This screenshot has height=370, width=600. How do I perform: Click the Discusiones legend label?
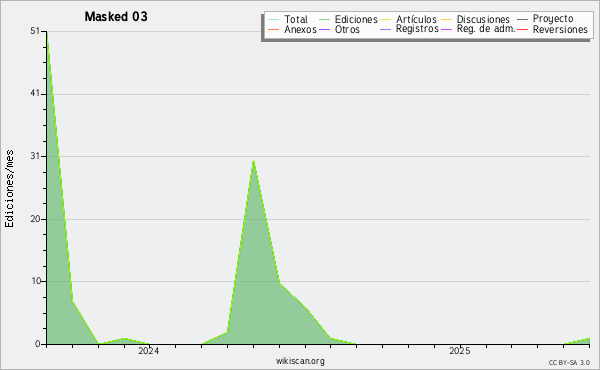483,19
